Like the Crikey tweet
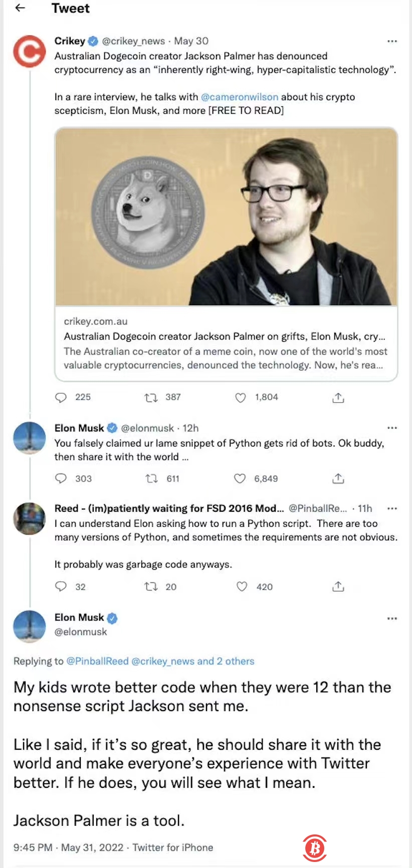The width and height of the screenshot is (412, 868). (x=241, y=397)
